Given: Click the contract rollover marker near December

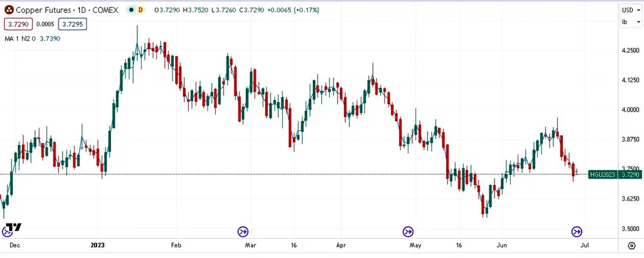Looking at the screenshot, I should 6,232.
